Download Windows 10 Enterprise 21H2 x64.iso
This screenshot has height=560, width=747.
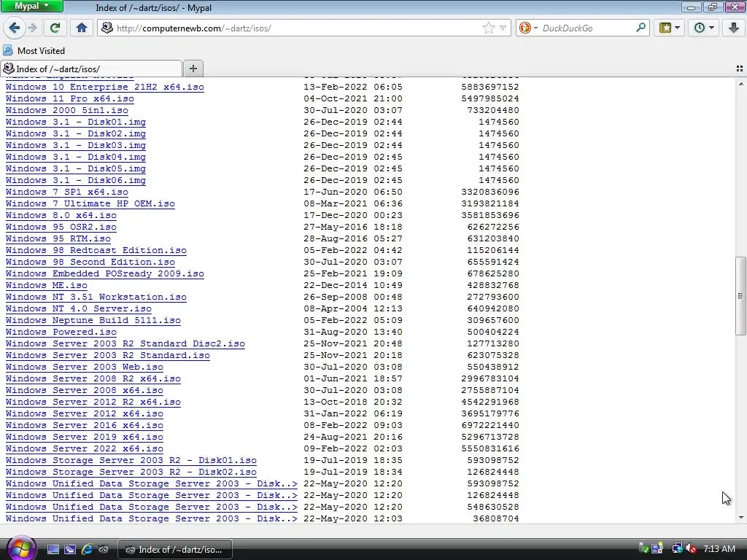pos(105,87)
